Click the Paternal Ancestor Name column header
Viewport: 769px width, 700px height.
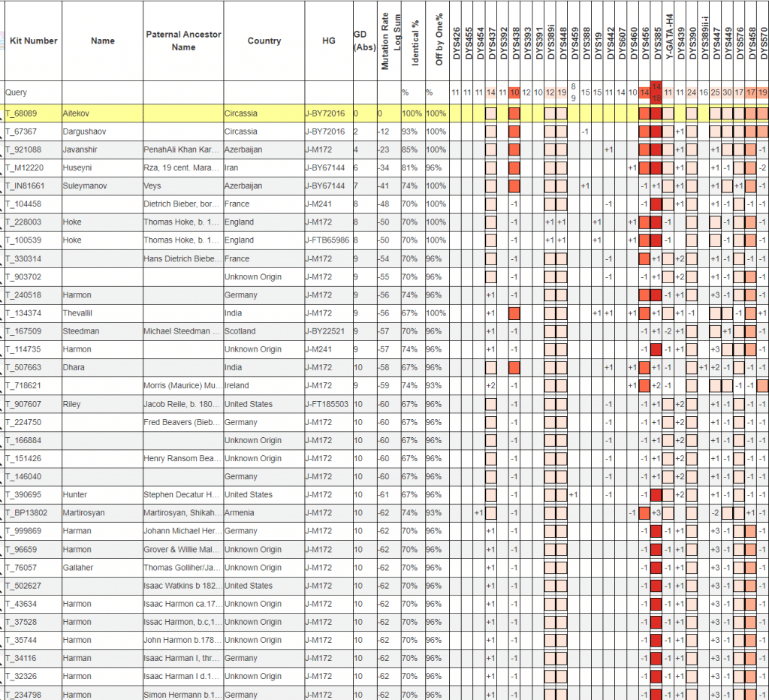click(x=183, y=41)
